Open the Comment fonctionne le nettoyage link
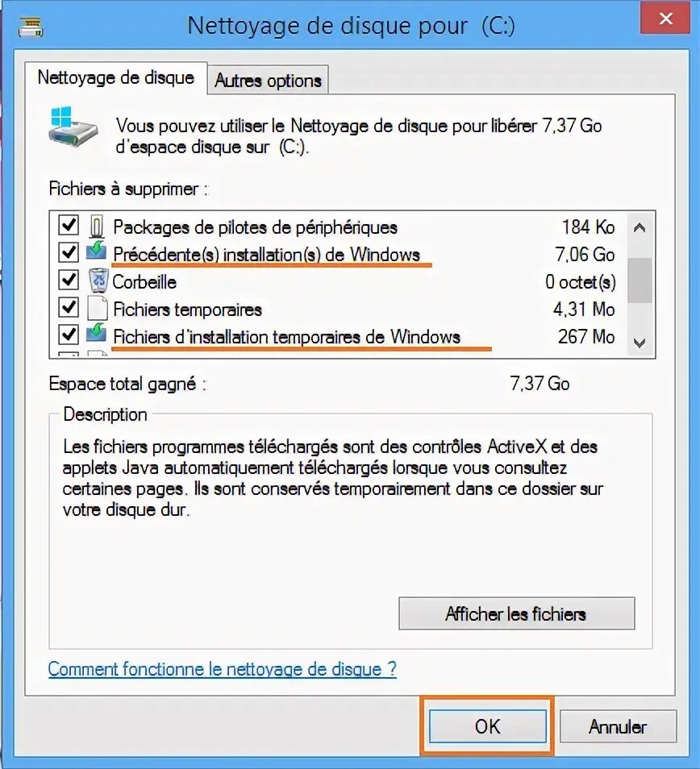Screen dimensions: 700x769 click(223, 669)
